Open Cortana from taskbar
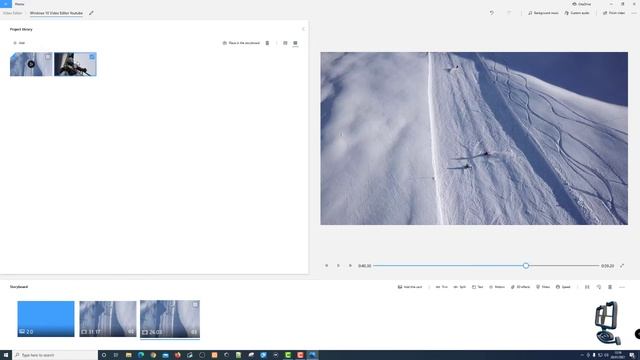This screenshot has height=360, width=640. [104, 355]
